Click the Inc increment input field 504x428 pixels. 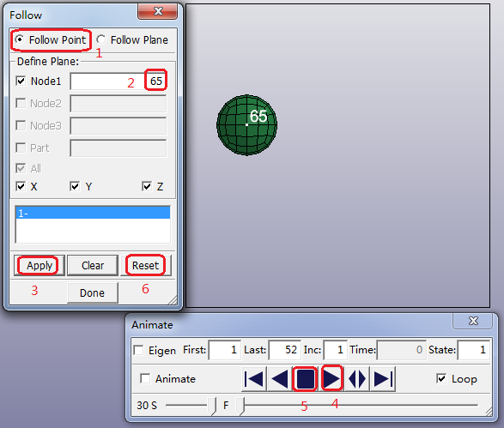pos(336,350)
